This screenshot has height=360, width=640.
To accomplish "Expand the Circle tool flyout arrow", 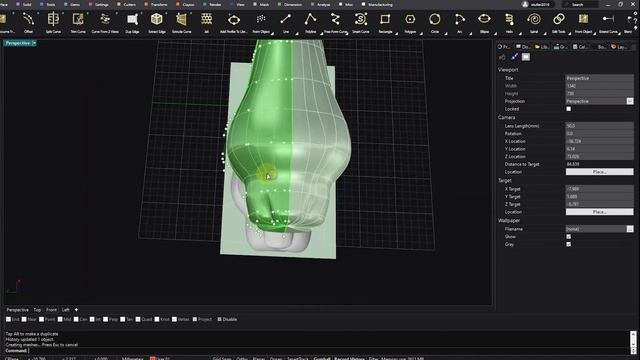I will tap(446, 33).
